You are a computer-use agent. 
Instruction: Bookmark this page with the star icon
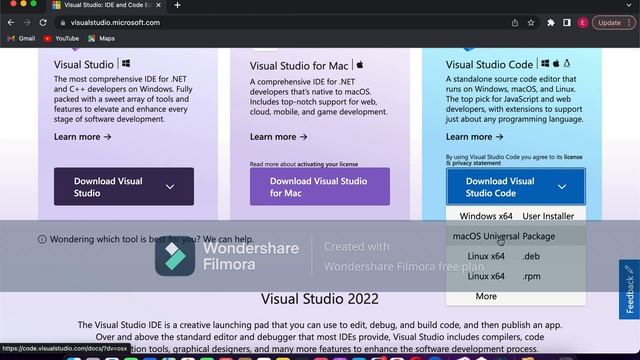pyautogui.click(x=531, y=23)
